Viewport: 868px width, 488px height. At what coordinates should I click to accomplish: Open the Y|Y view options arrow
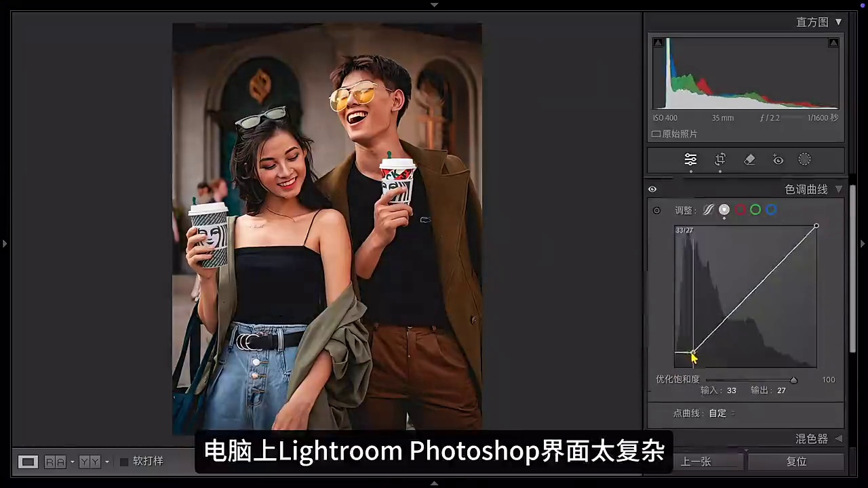pyautogui.click(x=107, y=462)
